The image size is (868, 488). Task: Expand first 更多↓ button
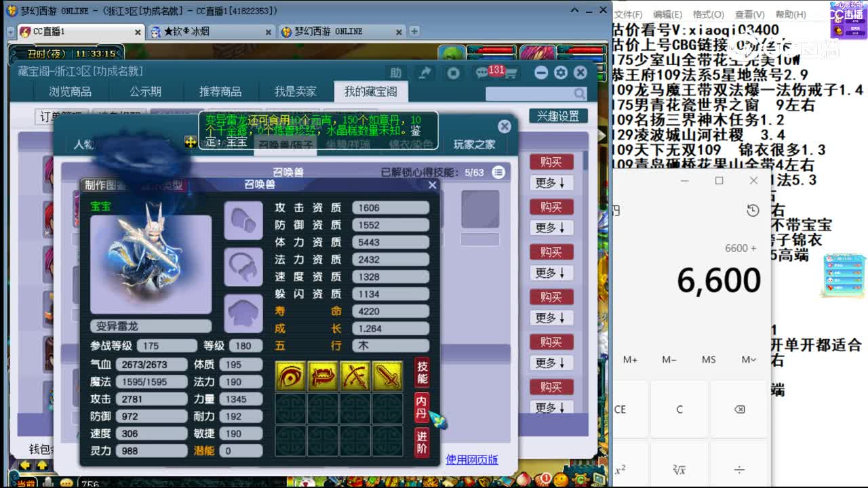coord(551,183)
